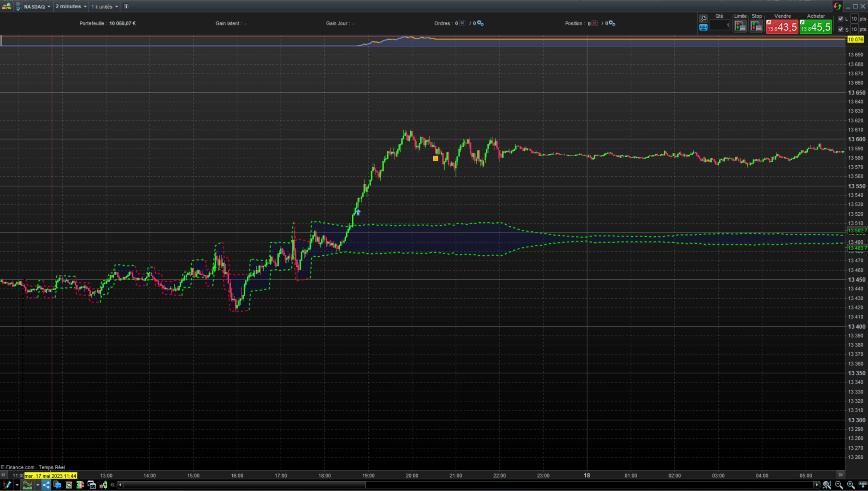This screenshot has width=868, height=491.
Task: Expand the 2 minutes timeframe dropdown
Action: 71,6
